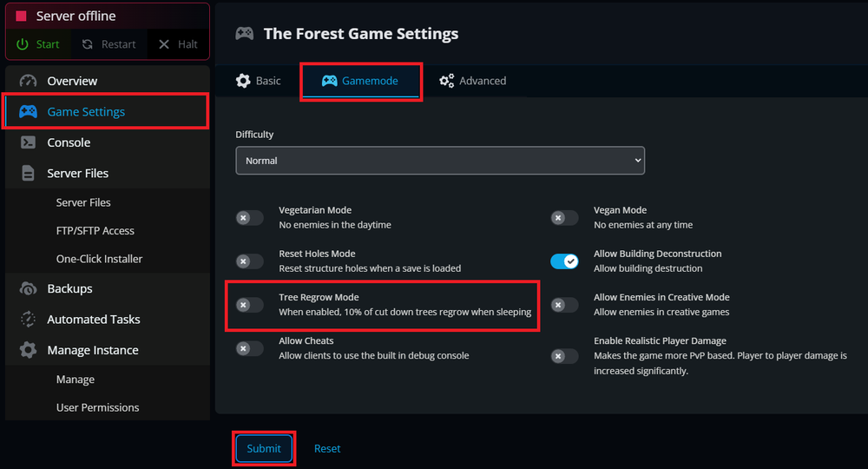Switch to the Basic tab
The image size is (868, 469).
click(x=259, y=81)
